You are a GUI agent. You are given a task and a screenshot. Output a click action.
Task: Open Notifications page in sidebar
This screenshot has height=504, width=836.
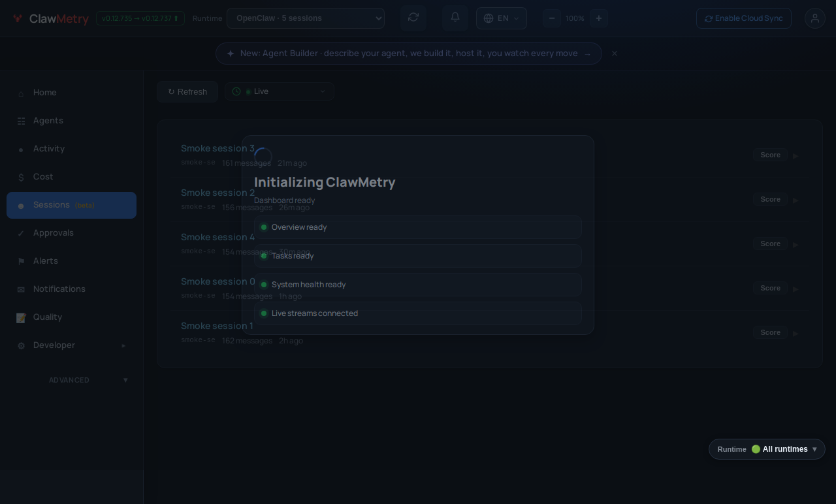coord(72,289)
